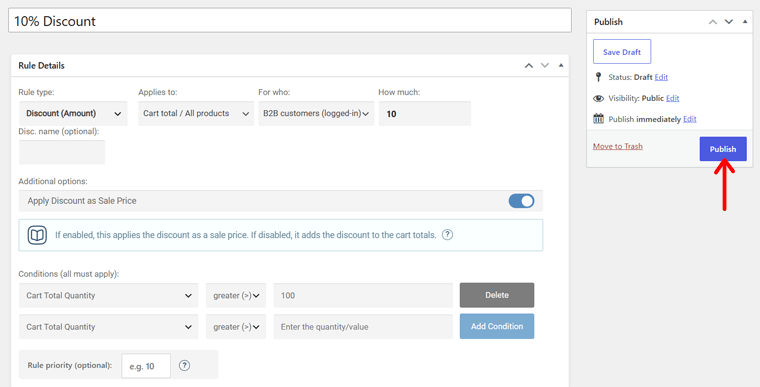Viewport: 760px width, 387px height.
Task: Move Rule Details panel down with the arrow
Action: [x=545, y=65]
